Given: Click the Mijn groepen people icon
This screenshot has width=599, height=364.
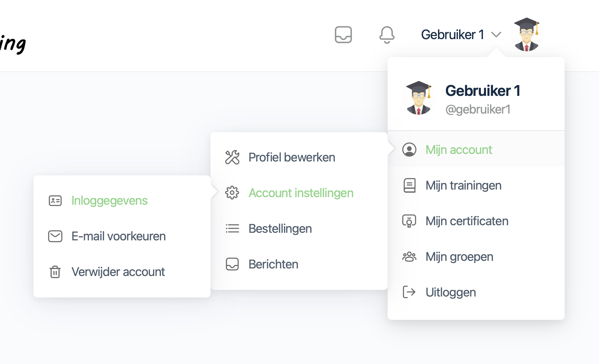Looking at the screenshot, I should pyautogui.click(x=409, y=257).
